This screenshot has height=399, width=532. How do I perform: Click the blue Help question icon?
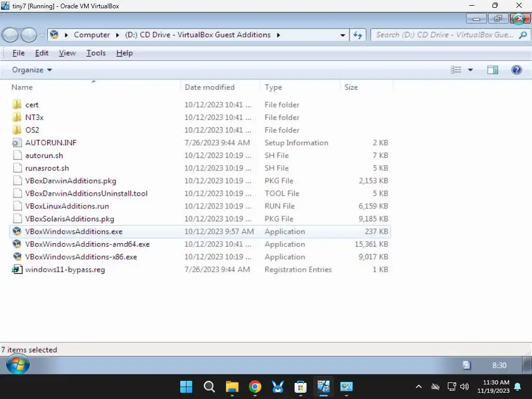pos(516,70)
